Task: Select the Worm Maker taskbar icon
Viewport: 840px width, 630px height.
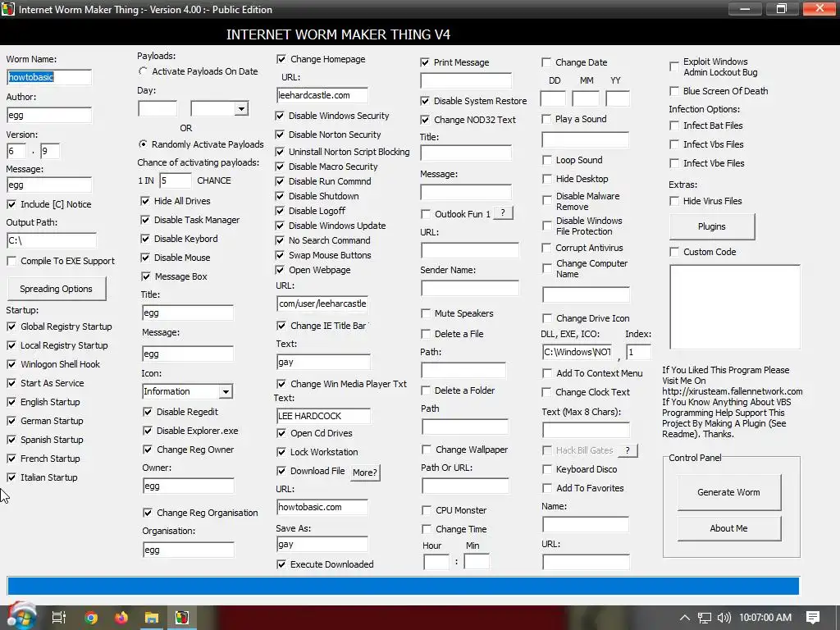Action: click(182, 618)
